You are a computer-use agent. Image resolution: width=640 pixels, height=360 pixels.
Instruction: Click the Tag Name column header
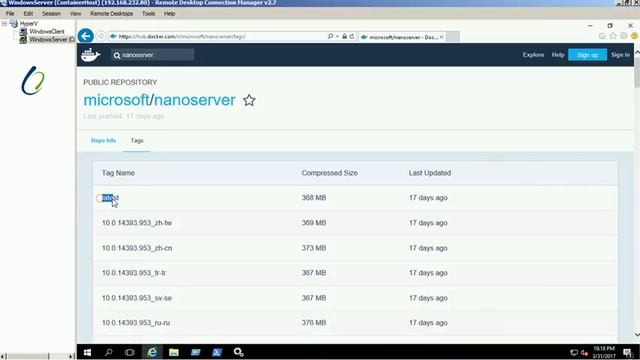(x=118, y=173)
